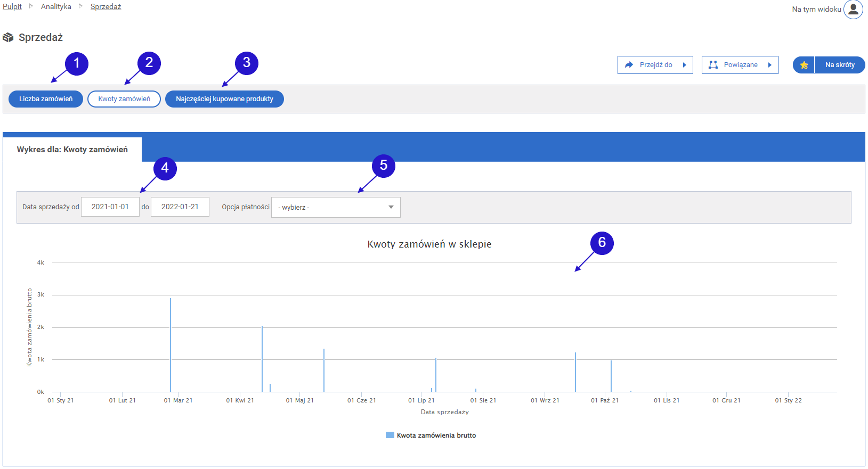Click Analityka in the breadcrumb
Viewport: 868px width, 469px height.
coord(56,6)
